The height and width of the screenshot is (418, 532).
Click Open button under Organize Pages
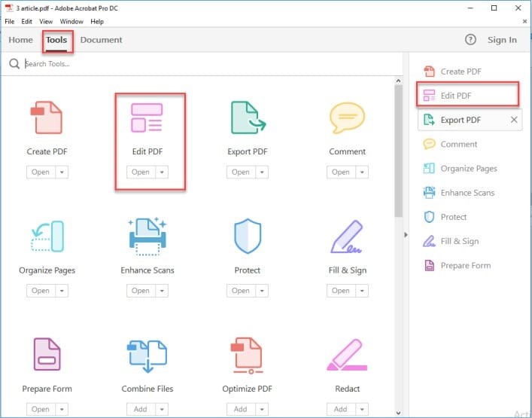[x=41, y=291]
